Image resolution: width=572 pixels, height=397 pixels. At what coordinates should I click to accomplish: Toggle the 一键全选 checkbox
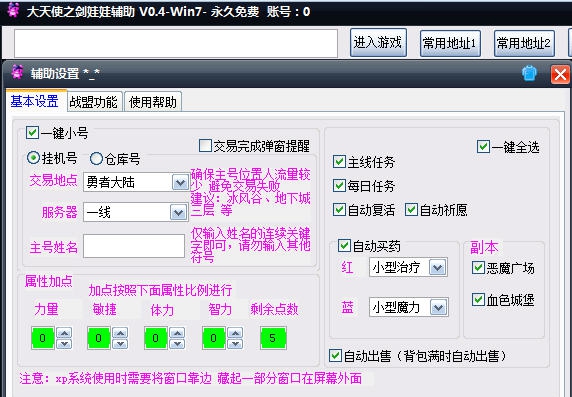tap(483, 147)
